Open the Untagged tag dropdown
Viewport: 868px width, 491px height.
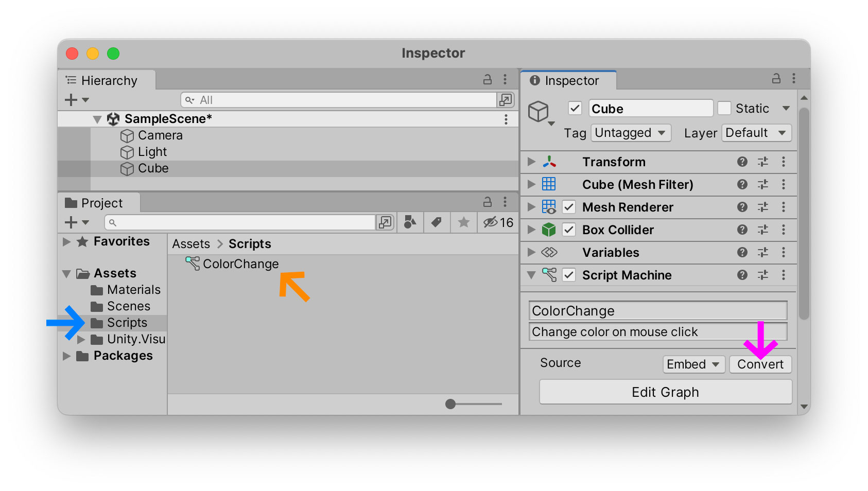pos(631,133)
